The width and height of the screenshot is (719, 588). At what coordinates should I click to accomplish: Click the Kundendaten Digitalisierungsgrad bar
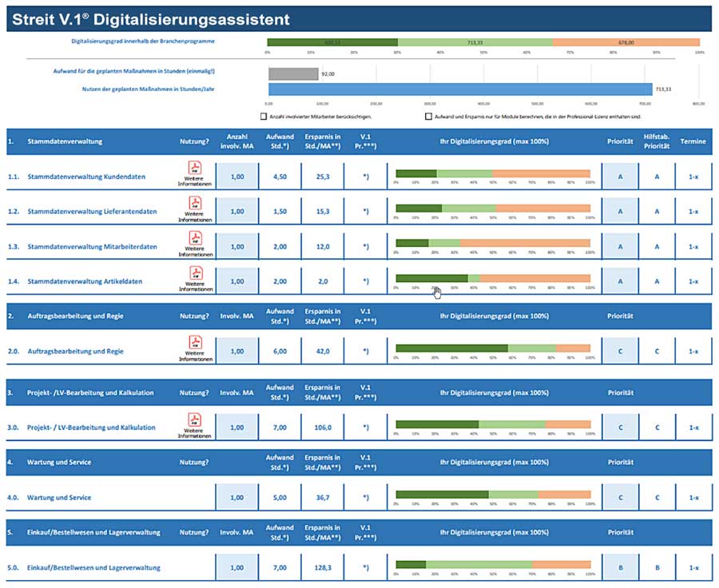point(493,174)
